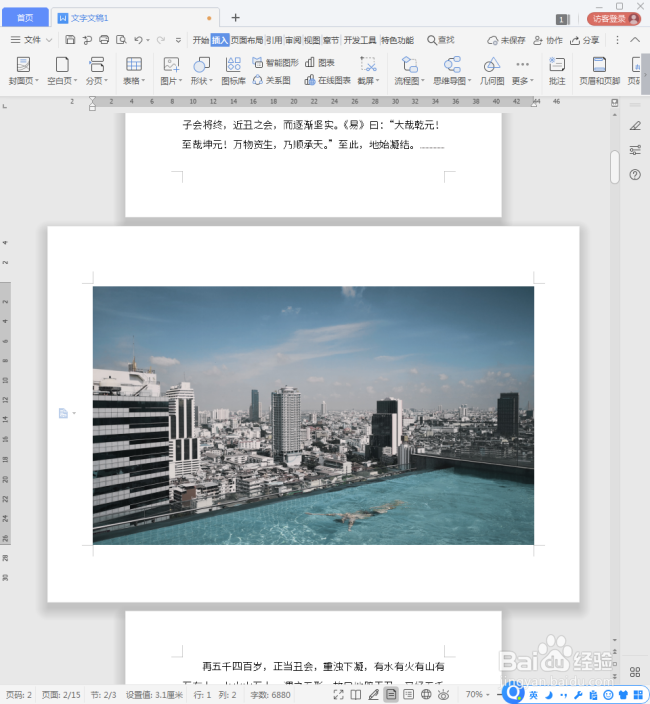Screen dimensions: 650x704
Task: Toggle full screen view in status bar
Action: click(338, 695)
